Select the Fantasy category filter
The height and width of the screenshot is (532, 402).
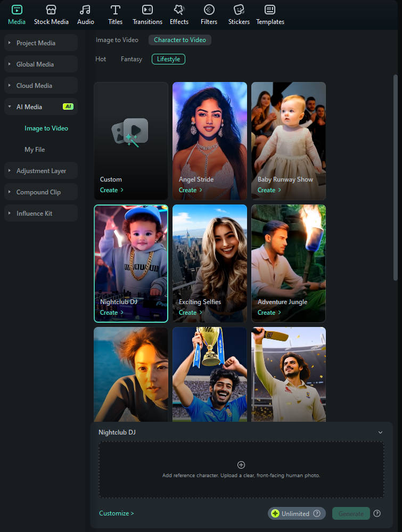tap(132, 59)
